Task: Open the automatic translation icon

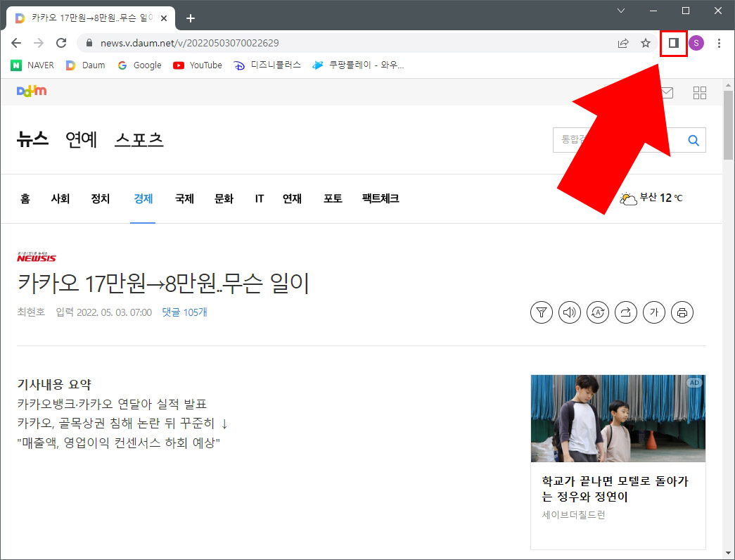Action: tap(598, 312)
